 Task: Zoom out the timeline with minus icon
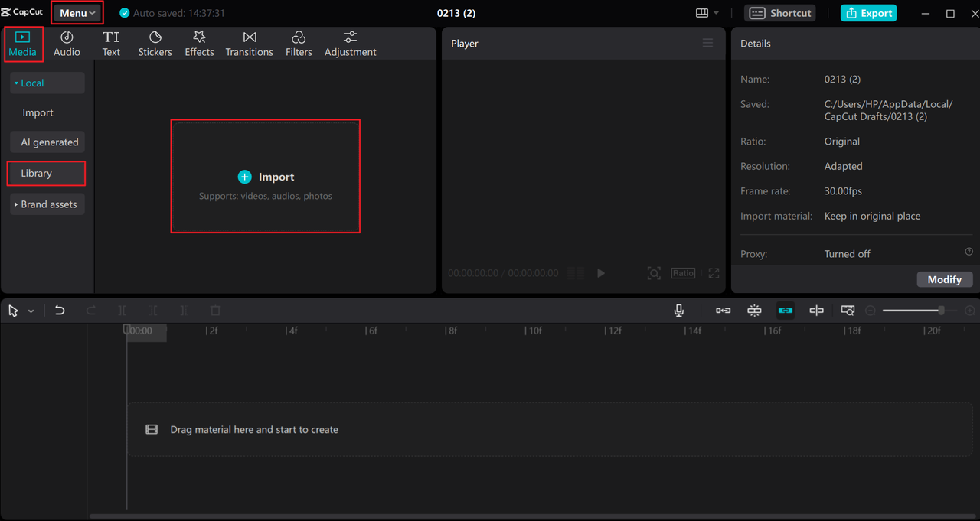[x=871, y=311]
